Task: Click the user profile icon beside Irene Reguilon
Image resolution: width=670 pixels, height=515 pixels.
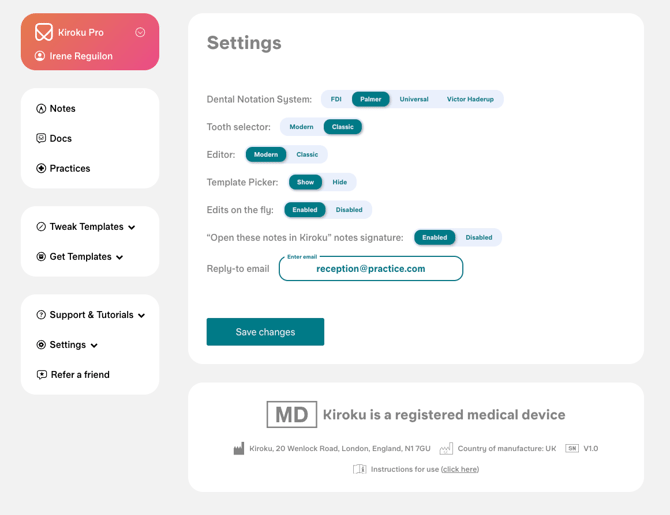Action: click(40, 56)
